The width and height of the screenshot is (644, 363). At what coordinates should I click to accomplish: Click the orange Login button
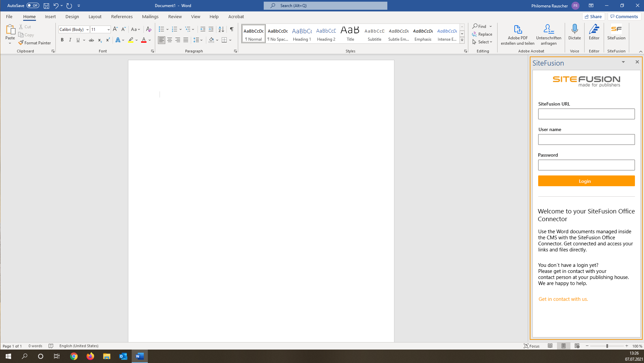tap(586, 181)
